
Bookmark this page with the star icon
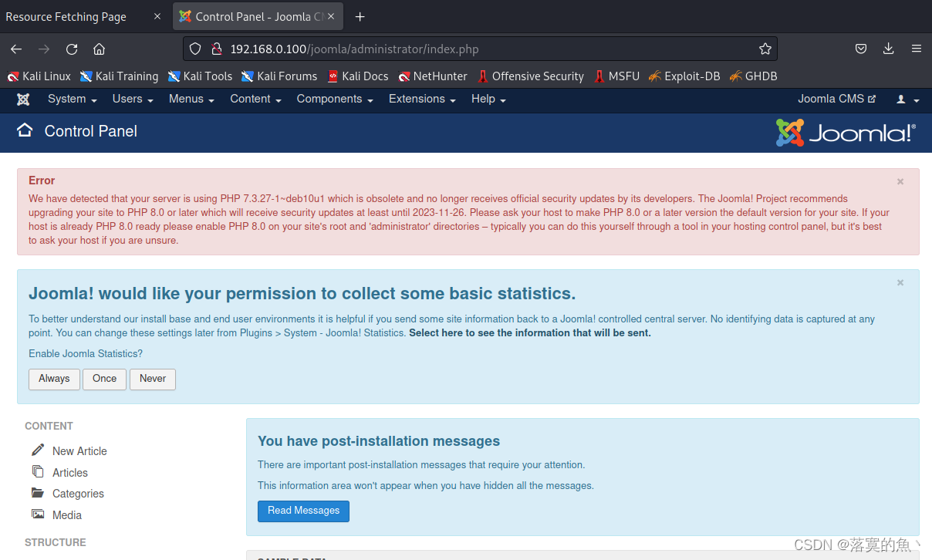coord(765,49)
